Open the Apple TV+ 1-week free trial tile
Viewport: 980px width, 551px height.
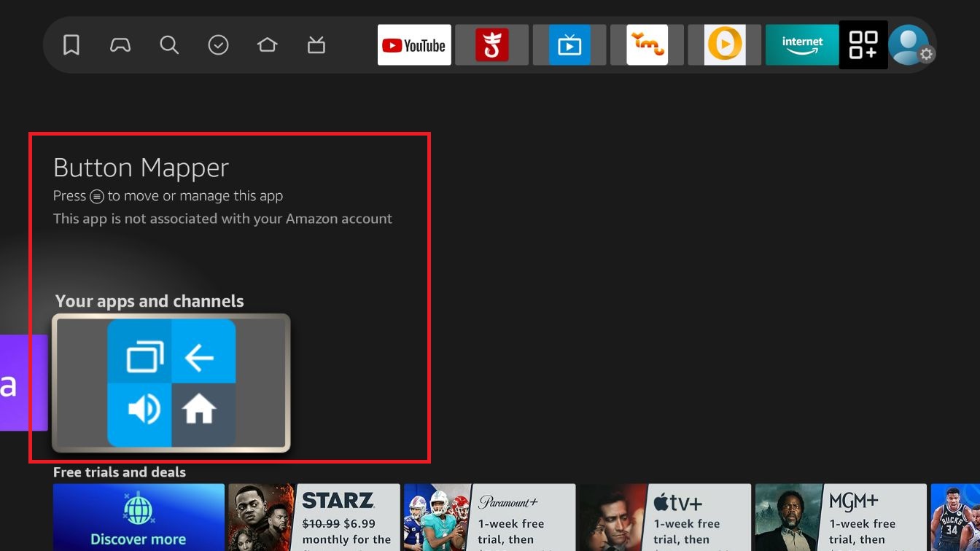[665, 517]
